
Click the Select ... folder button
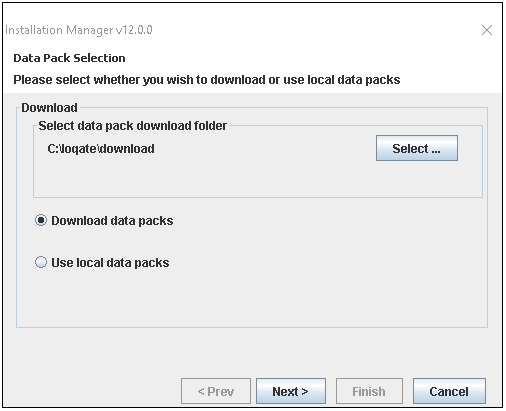[x=417, y=148]
